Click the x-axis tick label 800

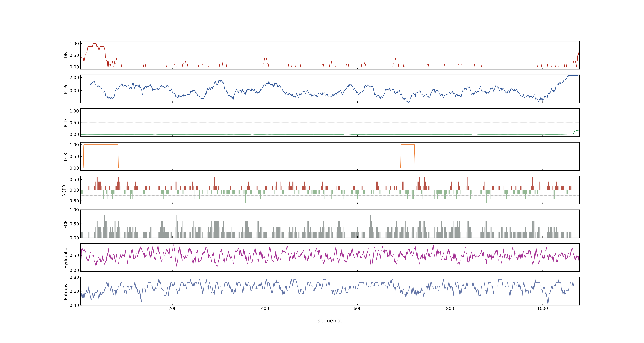point(450,308)
